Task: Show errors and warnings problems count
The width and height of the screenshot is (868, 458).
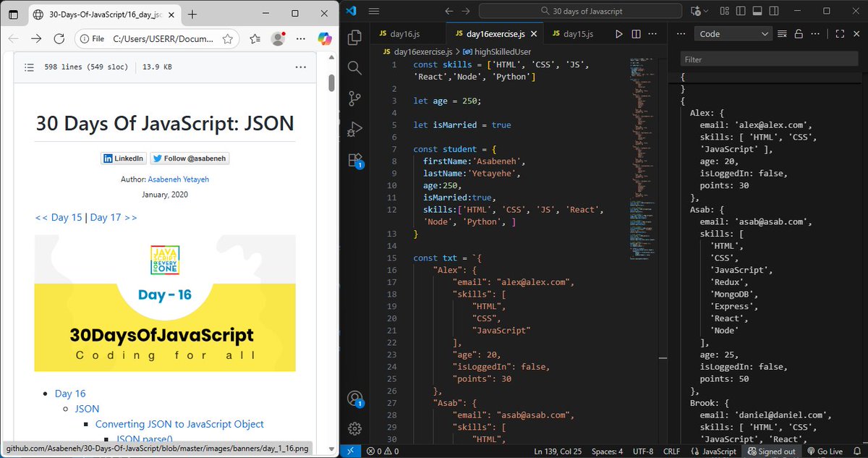Action: coord(381,451)
